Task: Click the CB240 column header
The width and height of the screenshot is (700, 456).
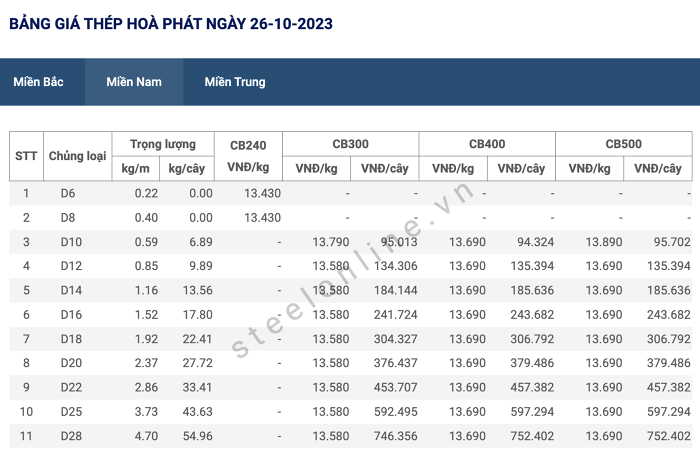Action: click(x=248, y=156)
